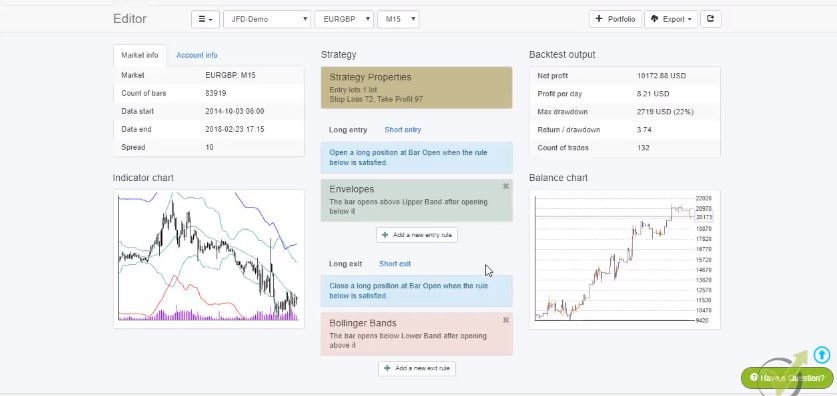Add a new entry rule
The image size is (837, 396).
(417, 235)
